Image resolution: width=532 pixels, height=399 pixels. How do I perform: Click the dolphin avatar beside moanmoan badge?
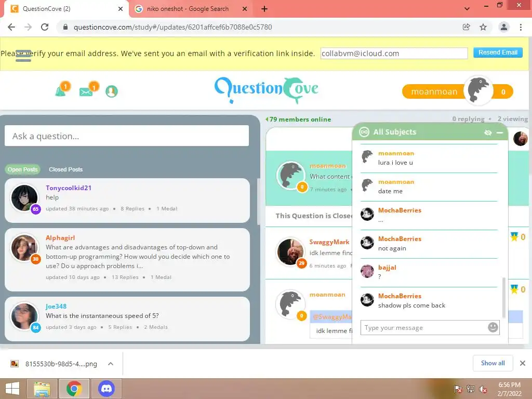pyautogui.click(x=478, y=90)
